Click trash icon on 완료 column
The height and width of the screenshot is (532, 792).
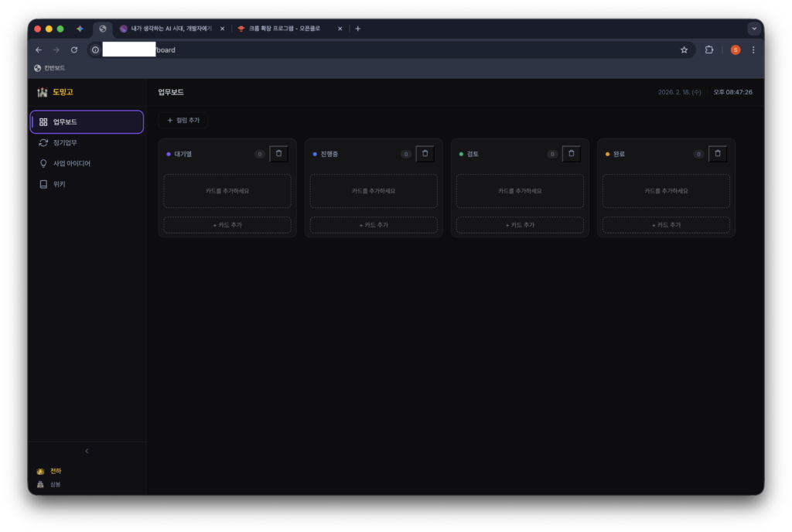tap(717, 154)
